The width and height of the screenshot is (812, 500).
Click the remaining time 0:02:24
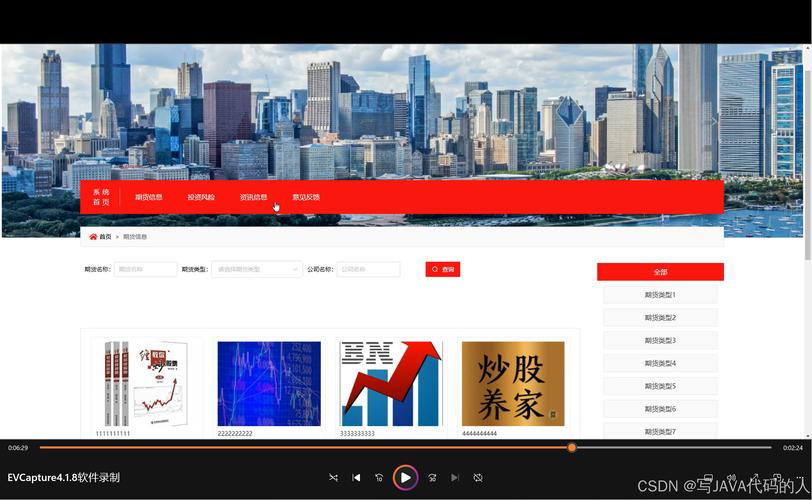[792, 448]
